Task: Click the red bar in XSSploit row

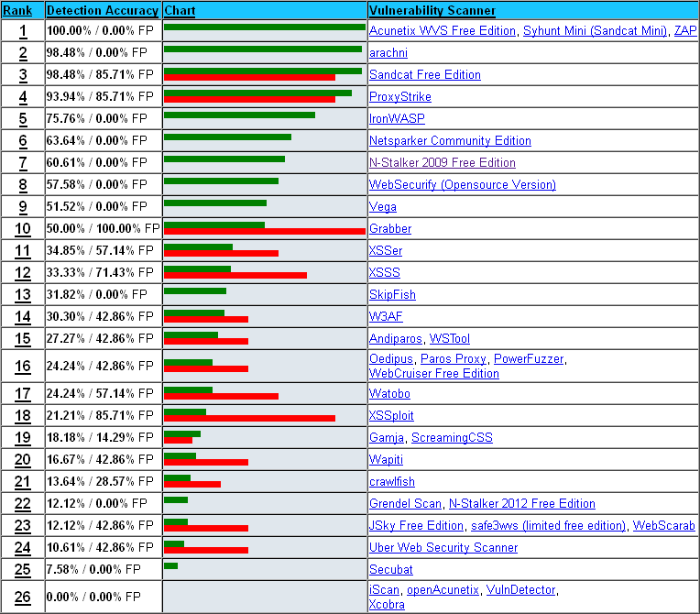Action: (x=249, y=419)
